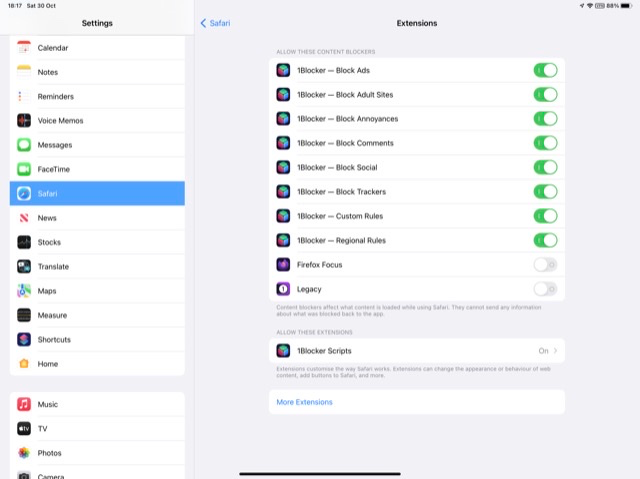
Task: Tap 'On' status for 1Blocker Scripts
Action: [x=543, y=350]
